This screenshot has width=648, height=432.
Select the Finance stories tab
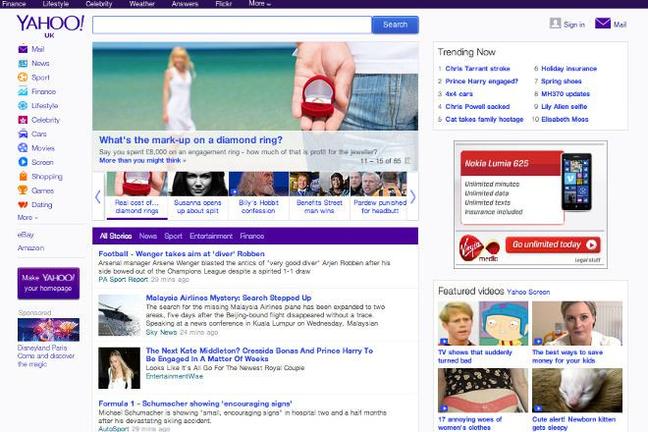tap(252, 236)
